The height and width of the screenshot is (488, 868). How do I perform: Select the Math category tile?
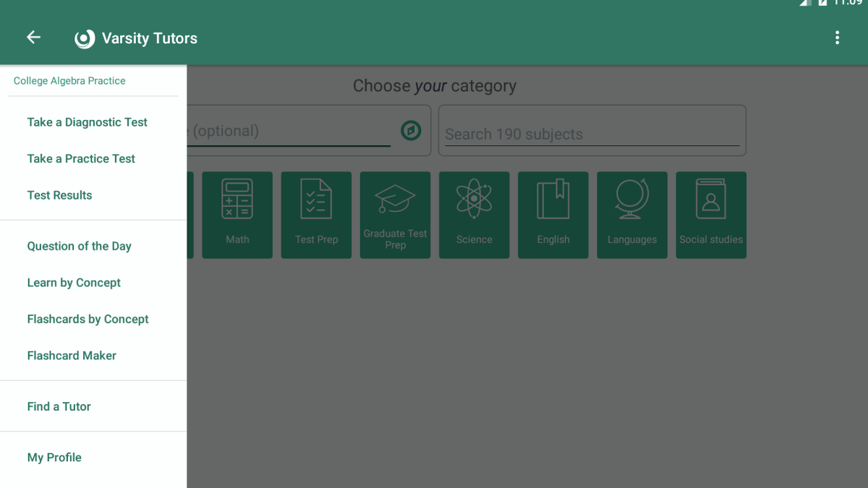coord(237,215)
